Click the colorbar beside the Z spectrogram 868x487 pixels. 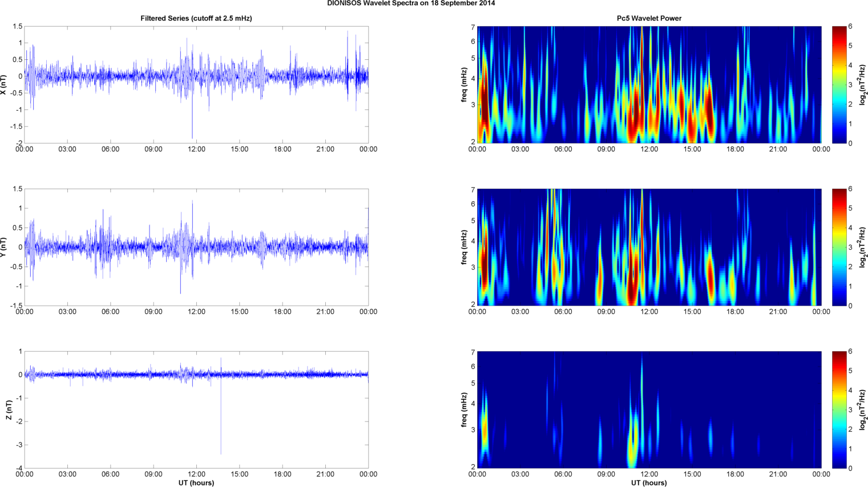coord(839,409)
